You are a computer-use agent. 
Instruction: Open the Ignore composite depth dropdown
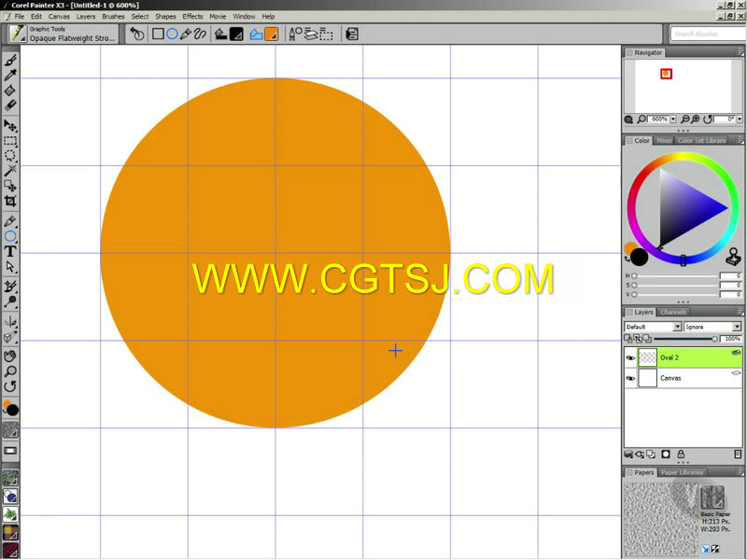(x=737, y=327)
